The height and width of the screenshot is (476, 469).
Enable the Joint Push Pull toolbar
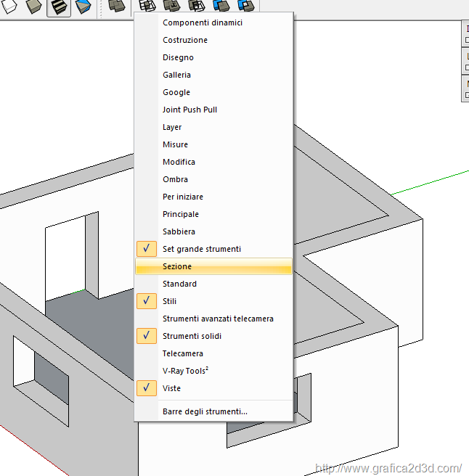(x=189, y=110)
